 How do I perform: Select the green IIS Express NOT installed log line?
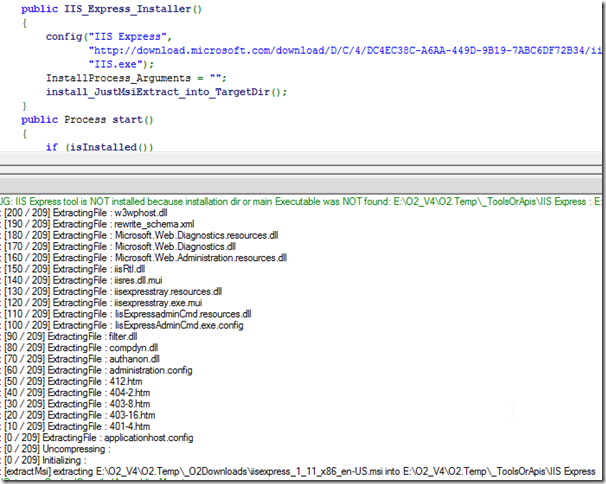[301, 201]
